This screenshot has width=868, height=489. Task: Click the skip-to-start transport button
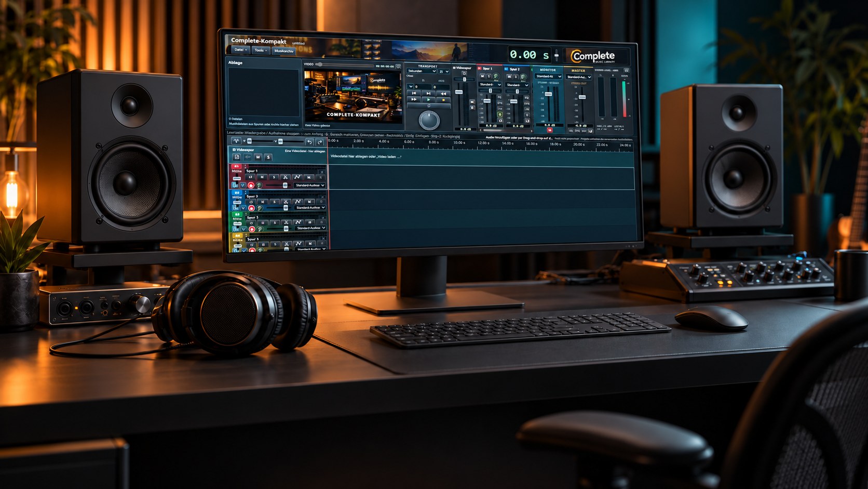click(414, 93)
